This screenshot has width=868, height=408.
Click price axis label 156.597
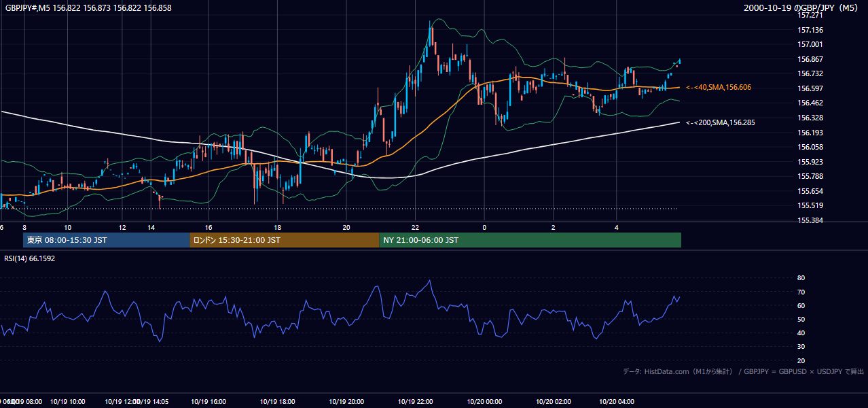click(810, 88)
